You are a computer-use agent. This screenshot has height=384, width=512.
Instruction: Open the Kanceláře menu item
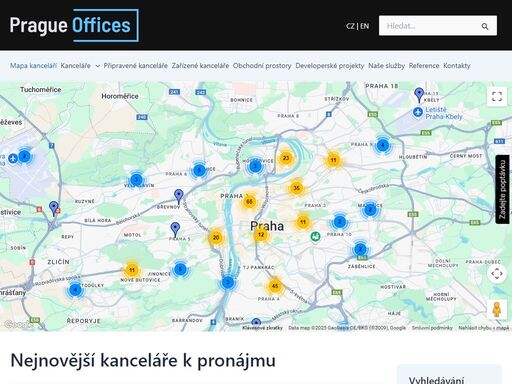point(76,66)
